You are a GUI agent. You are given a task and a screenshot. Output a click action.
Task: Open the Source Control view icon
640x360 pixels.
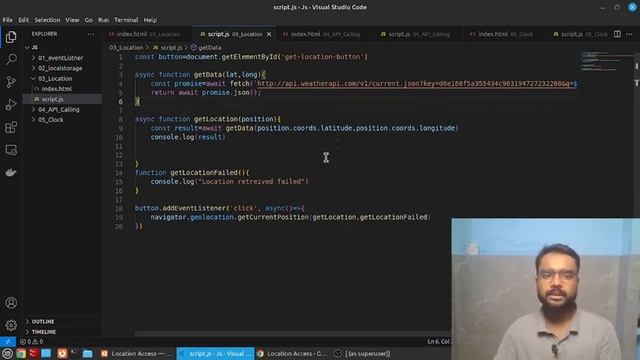pyautogui.click(x=11, y=82)
